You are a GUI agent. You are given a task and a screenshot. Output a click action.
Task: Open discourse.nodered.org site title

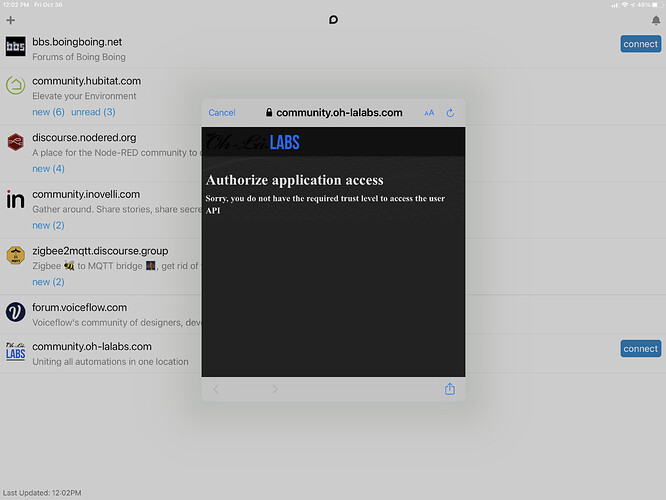tap(84, 138)
